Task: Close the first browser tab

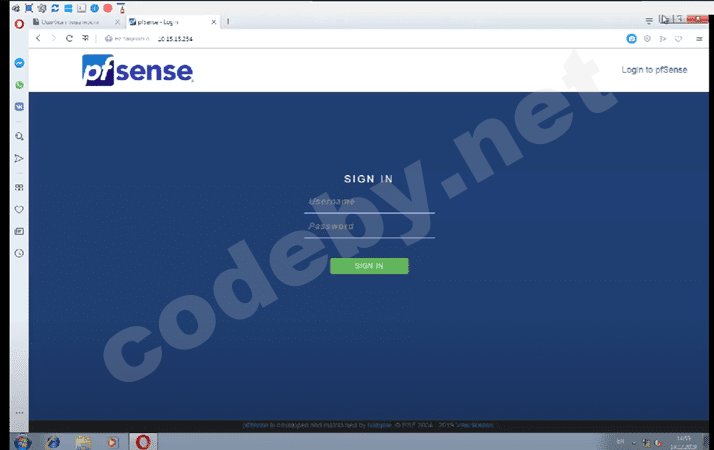Action: point(117,22)
